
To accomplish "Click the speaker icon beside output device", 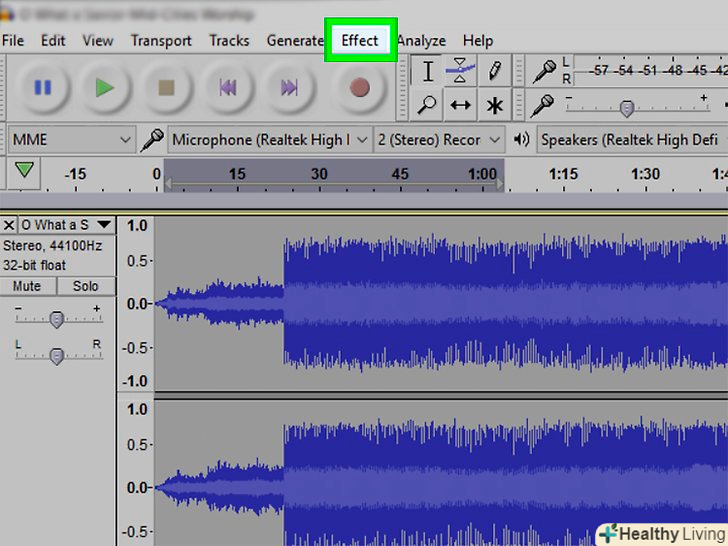I will click(x=522, y=139).
